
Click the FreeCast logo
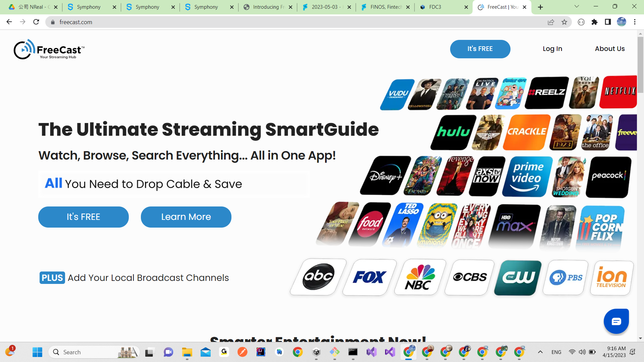pos(49,49)
